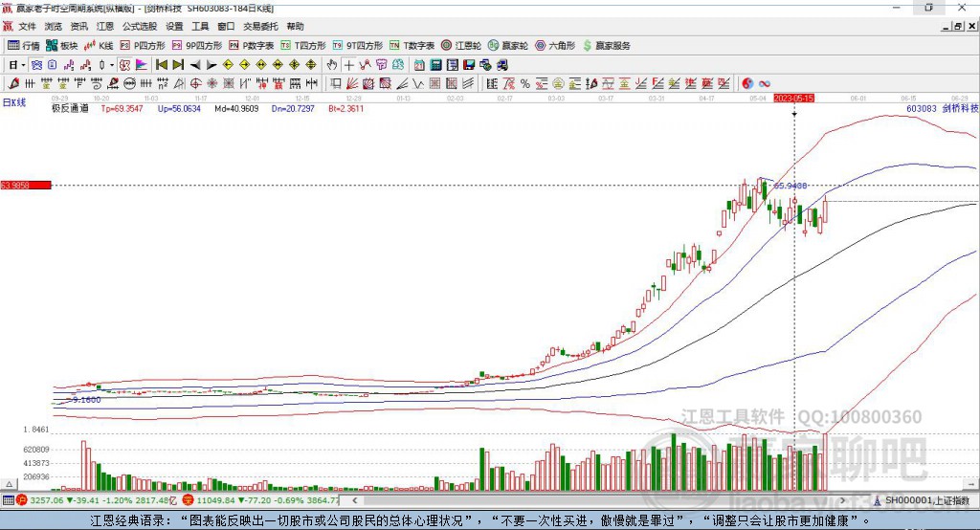Open the 江恩轮 Gann wheel
The height and width of the screenshot is (530, 980).
[x=461, y=46]
